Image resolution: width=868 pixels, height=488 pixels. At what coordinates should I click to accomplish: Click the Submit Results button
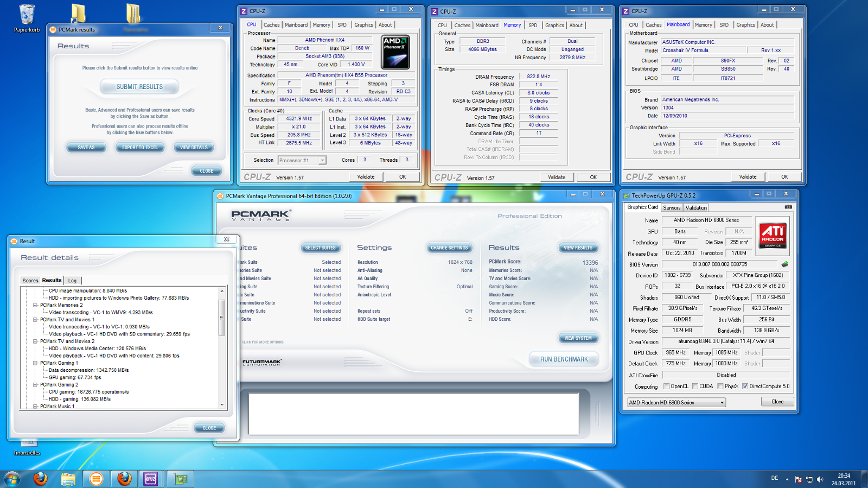point(139,87)
